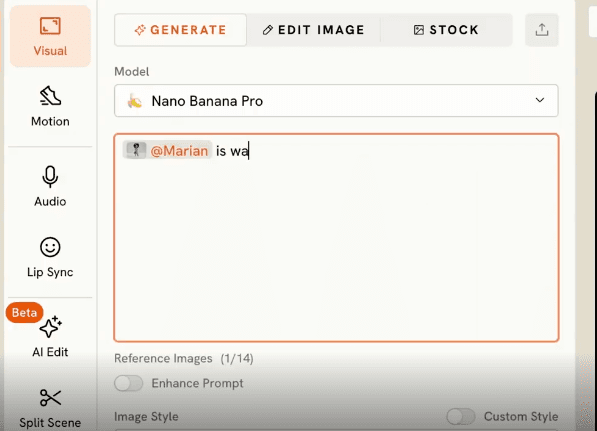Open the Visual panel in sidebar
Viewport: 597px width, 431px height.
[50, 37]
